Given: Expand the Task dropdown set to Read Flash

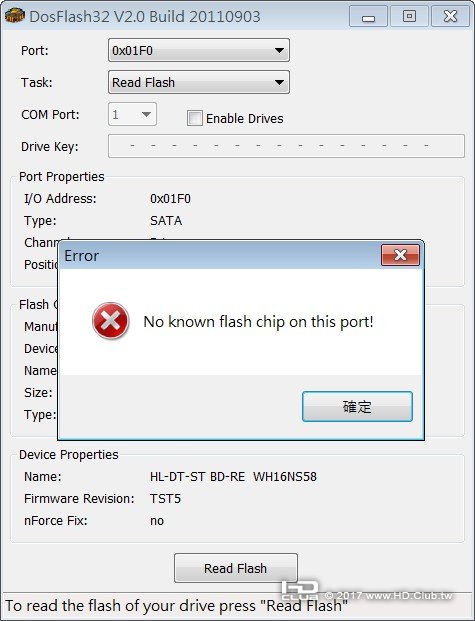Looking at the screenshot, I should [199, 82].
